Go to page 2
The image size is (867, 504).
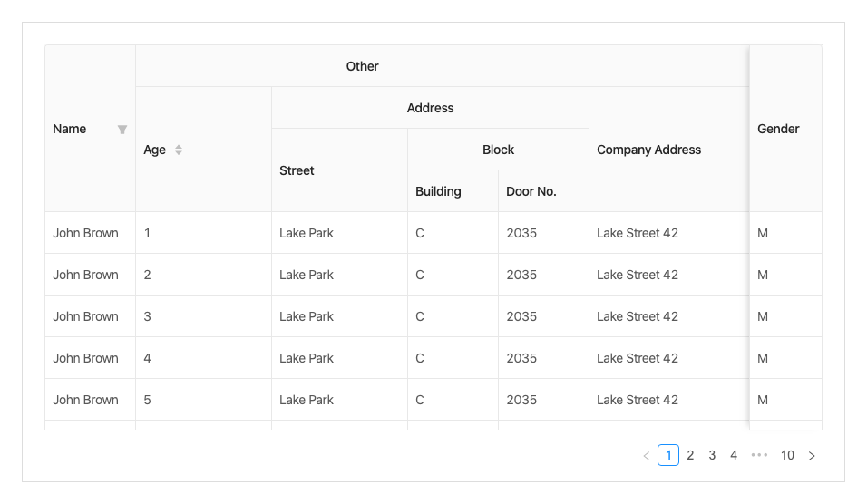pos(690,455)
